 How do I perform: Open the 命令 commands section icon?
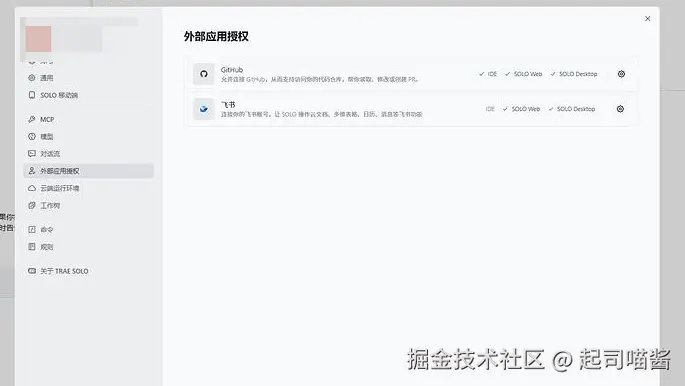(x=31, y=229)
